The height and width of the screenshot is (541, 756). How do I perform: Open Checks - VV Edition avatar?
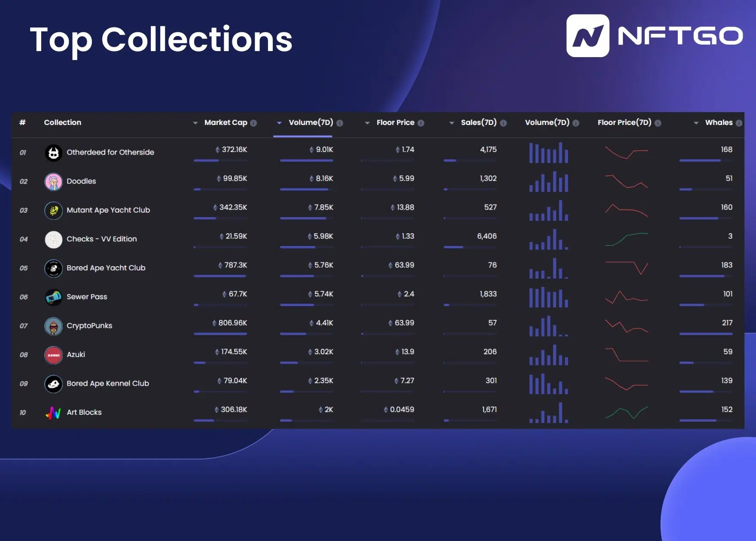coord(54,239)
